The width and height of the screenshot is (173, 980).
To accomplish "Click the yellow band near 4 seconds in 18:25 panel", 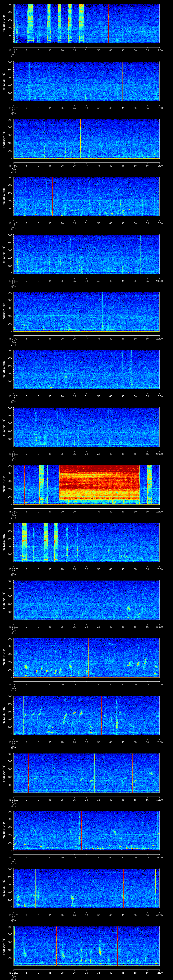I will point(24,542).
